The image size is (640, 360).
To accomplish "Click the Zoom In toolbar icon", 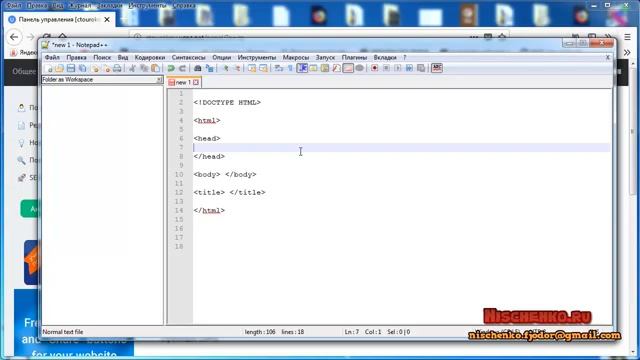I will point(226,68).
